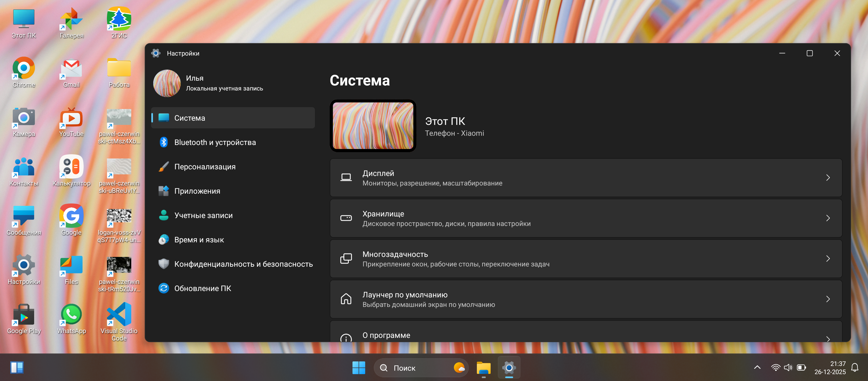Click the Илья local account profile

point(208,83)
